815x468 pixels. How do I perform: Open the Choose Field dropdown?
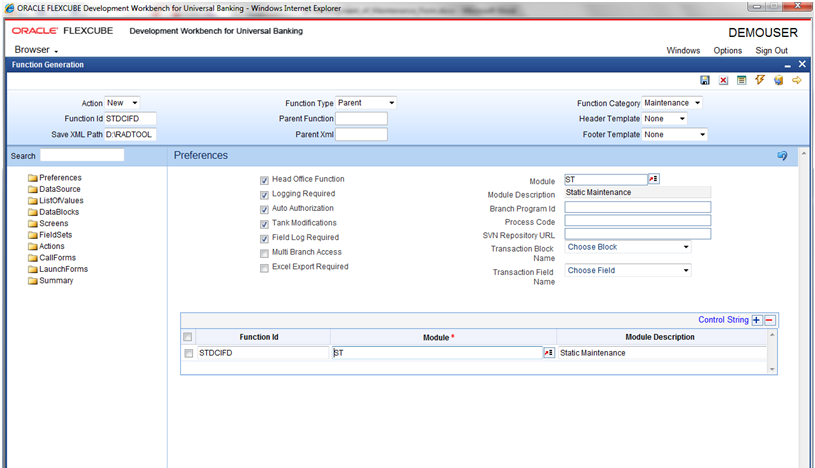(628, 270)
